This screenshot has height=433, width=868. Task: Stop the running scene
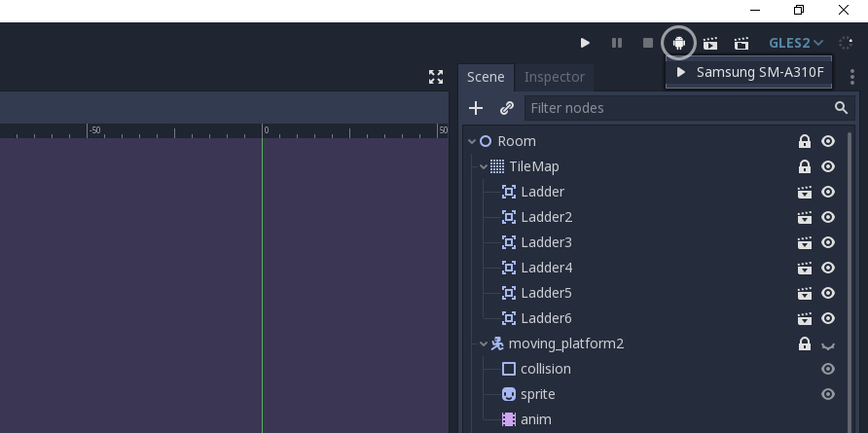648,43
